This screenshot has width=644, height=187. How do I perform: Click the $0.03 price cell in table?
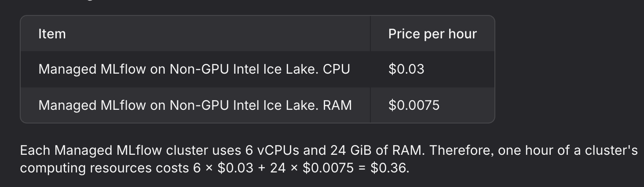click(406, 69)
